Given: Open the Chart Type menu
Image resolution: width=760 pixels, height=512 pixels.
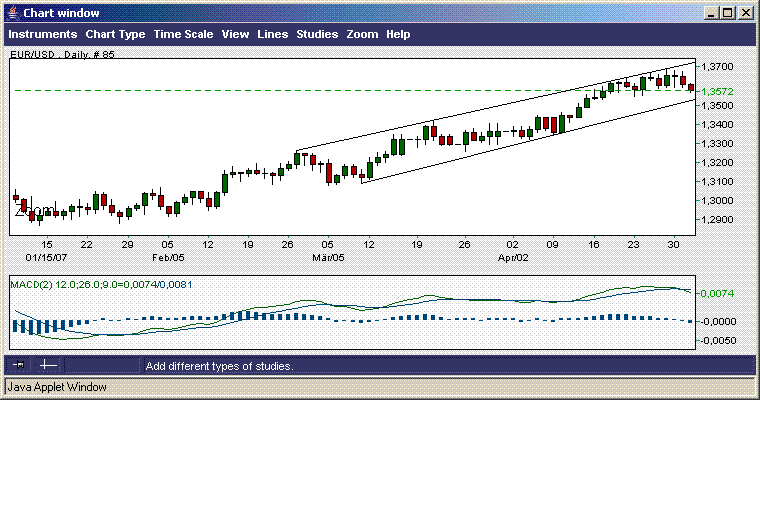Looking at the screenshot, I should [115, 34].
